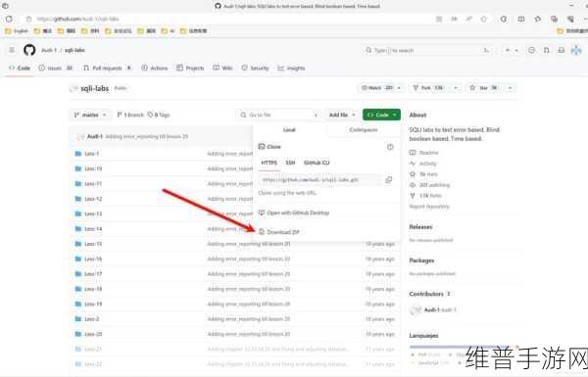Switch to the Issues tab

55,69
